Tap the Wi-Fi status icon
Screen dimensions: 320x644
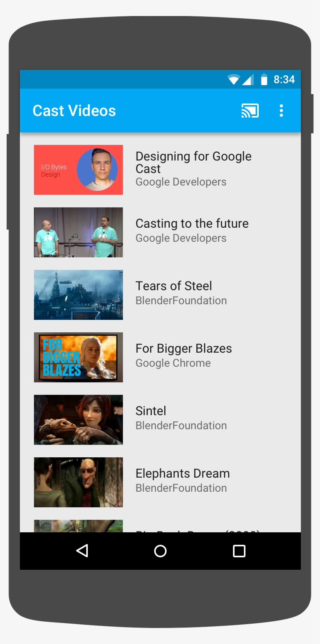tap(233, 80)
